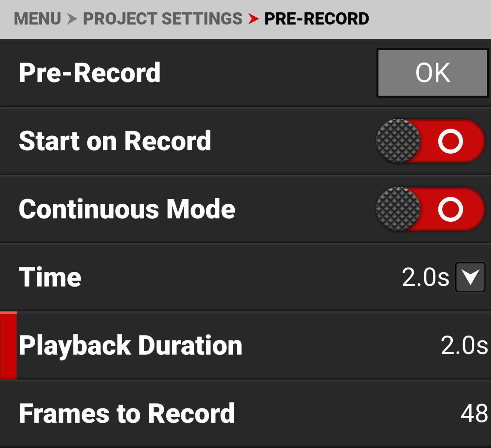This screenshot has width=491, height=448.
Task: Click the gray chevron after MENU
Action: point(72,19)
